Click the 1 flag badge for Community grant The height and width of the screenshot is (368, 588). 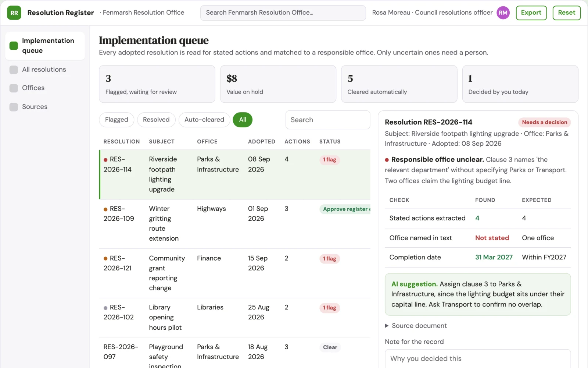click(x=330, y=259)
